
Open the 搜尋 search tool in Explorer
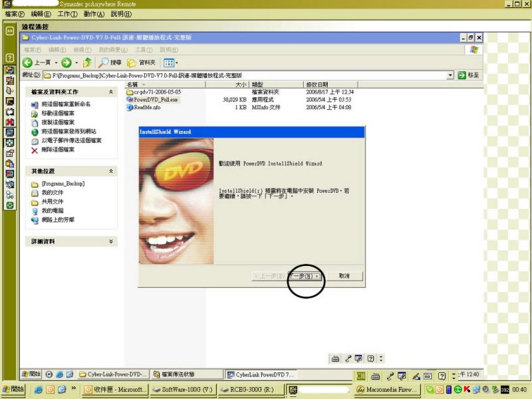tap(110, 63)
